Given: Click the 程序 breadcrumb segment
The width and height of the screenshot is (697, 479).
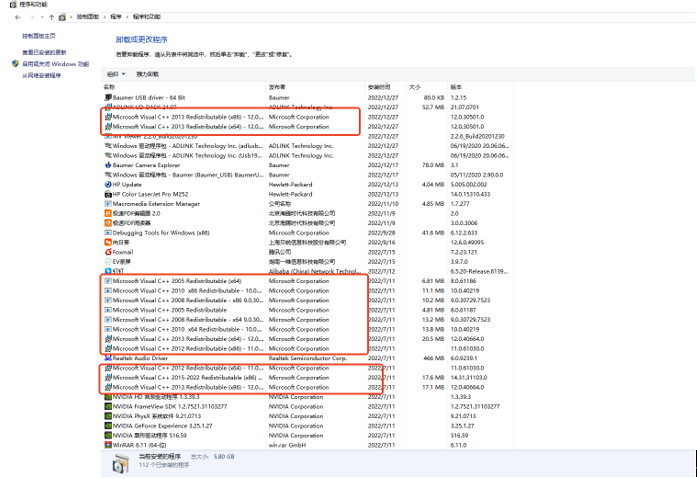Looking at the screenshot, I should coord(116,17).
